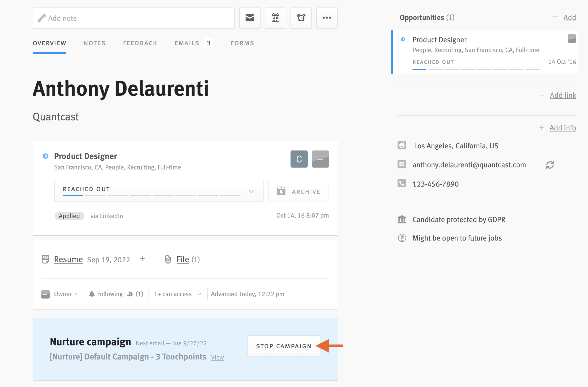Click the envelope icon next to email
Image resolution: width=588 pixels, height=387 pixels.
(402, 164)
